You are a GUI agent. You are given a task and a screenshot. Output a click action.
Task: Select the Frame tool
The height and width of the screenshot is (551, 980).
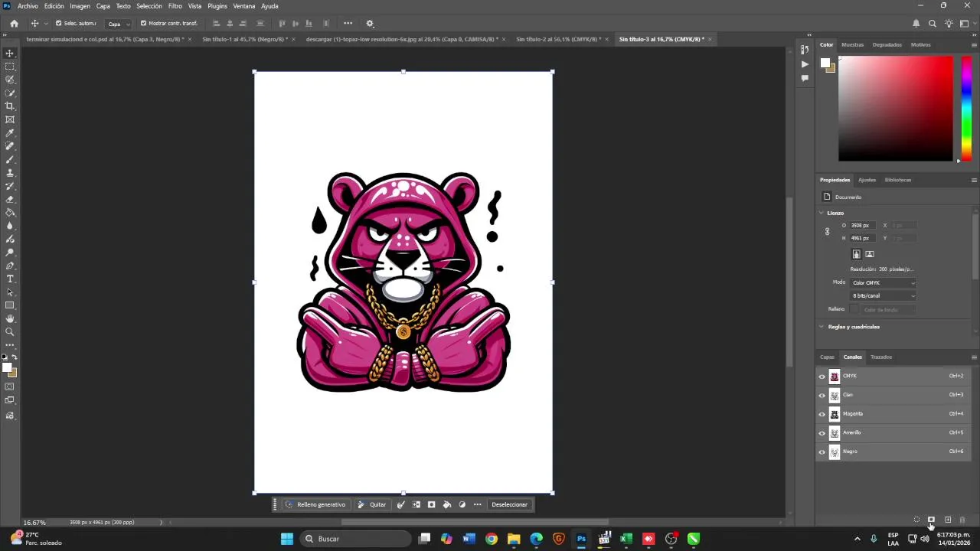[10, 119]
